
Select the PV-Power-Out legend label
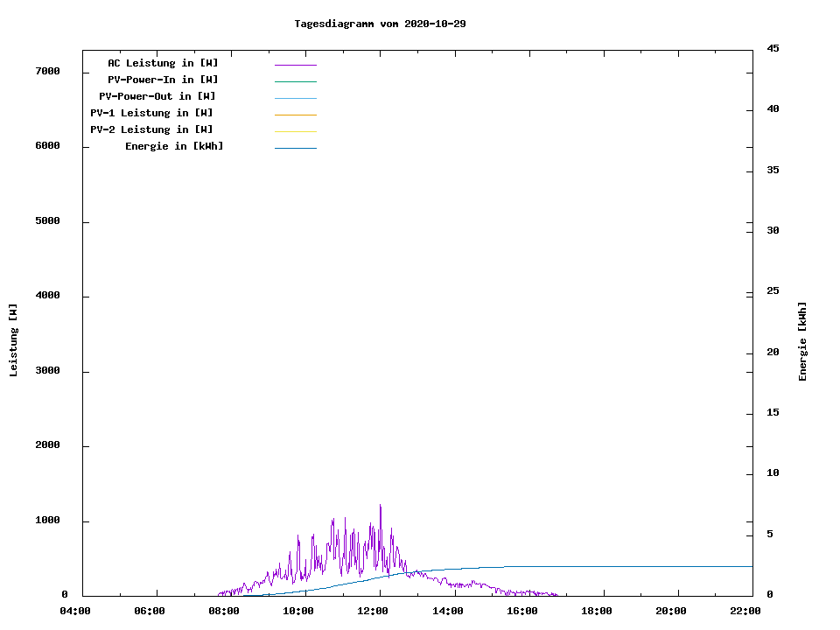click(158, 96)
